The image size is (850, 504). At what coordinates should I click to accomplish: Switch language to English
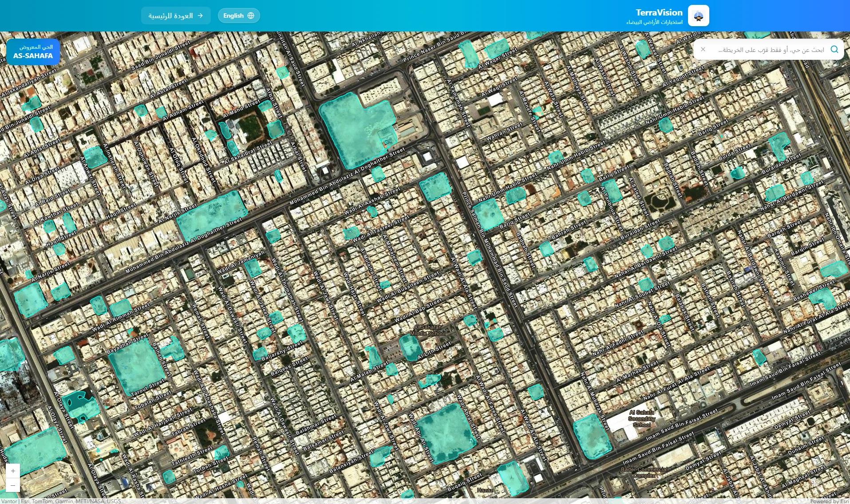[x=239, y=16]
